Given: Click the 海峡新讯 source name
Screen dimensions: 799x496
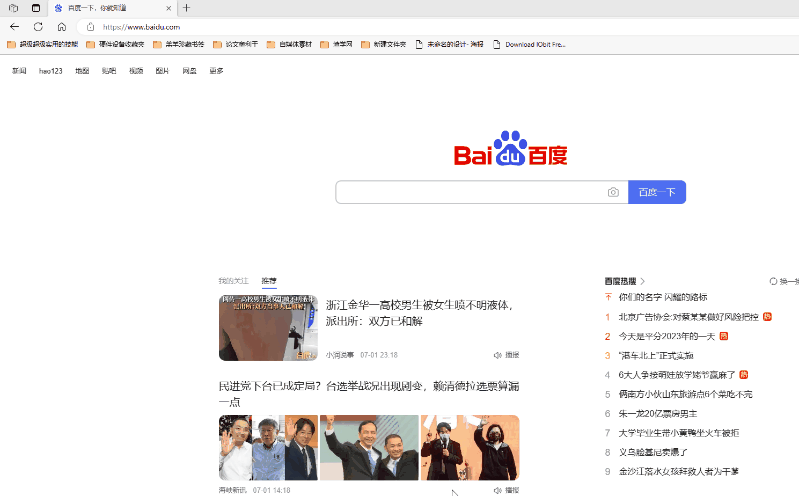Looking at the screenshot, I should [232, 490].
